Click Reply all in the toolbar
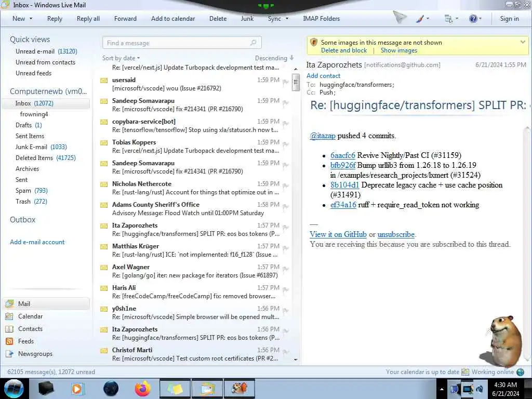Screen dimensions: 532x399 (88, 19)
